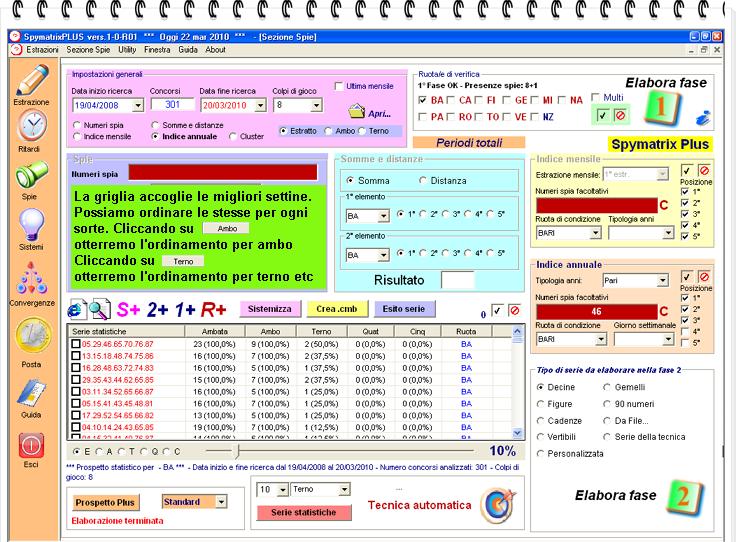Viewport: 736px width, 542px height.
Task: Adjust the 10% percentage slider handle
Action: 237,451
